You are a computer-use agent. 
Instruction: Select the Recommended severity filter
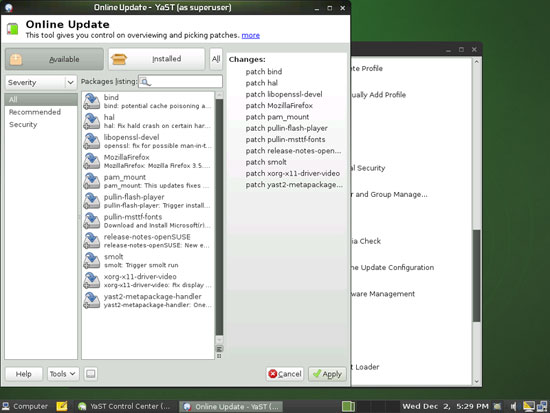pos(35,112)
